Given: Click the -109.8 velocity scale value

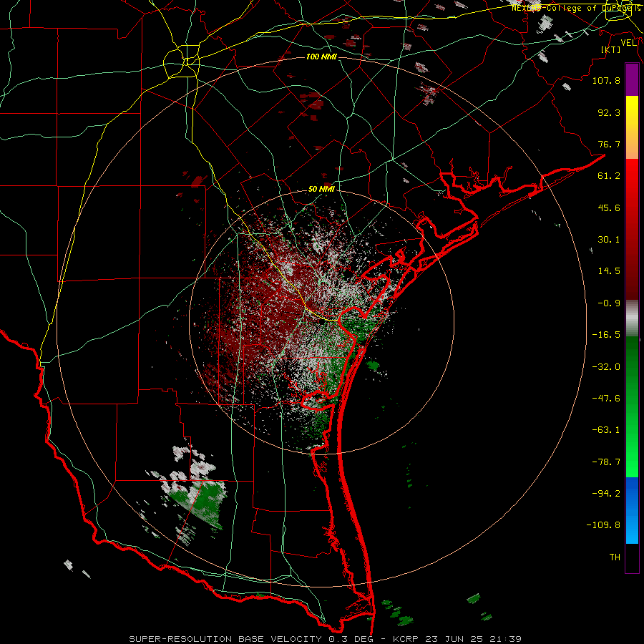Looking at the screenshot, I should [x=603, y=525].
